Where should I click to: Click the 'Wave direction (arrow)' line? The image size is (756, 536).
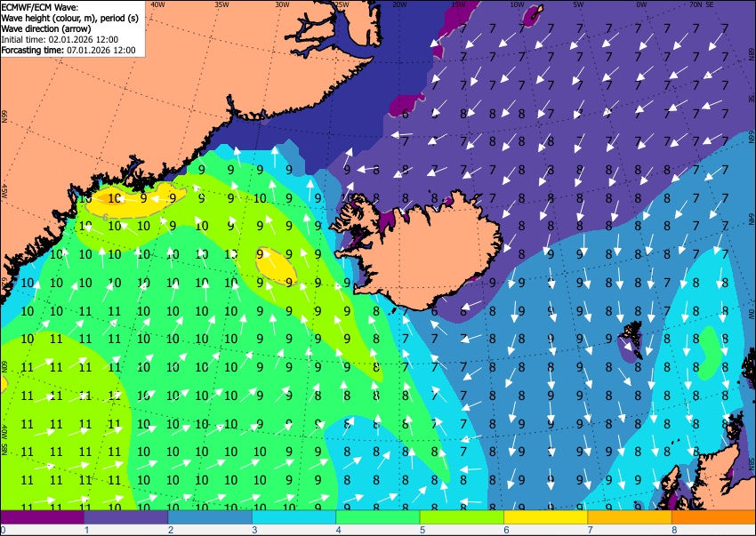45,29
